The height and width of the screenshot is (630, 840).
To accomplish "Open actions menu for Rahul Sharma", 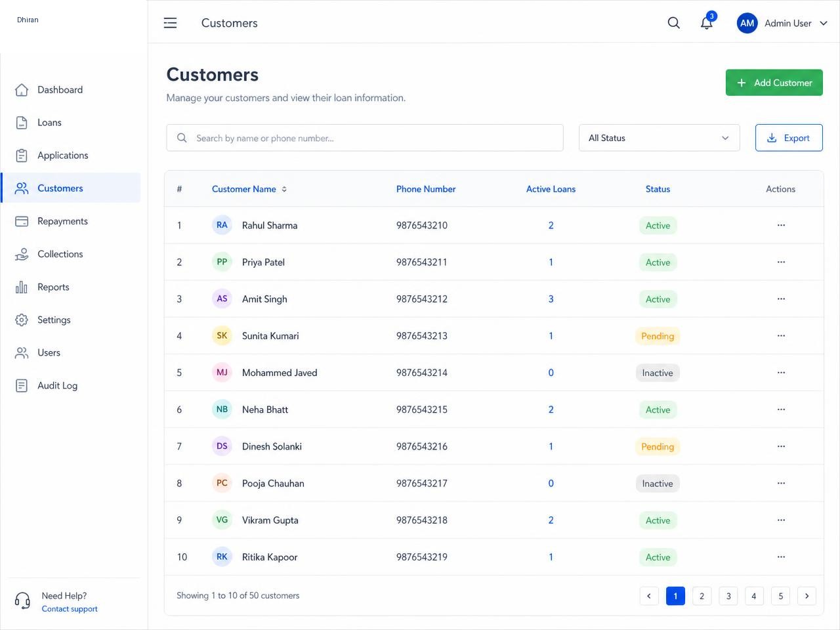I will tap(781, 225).
